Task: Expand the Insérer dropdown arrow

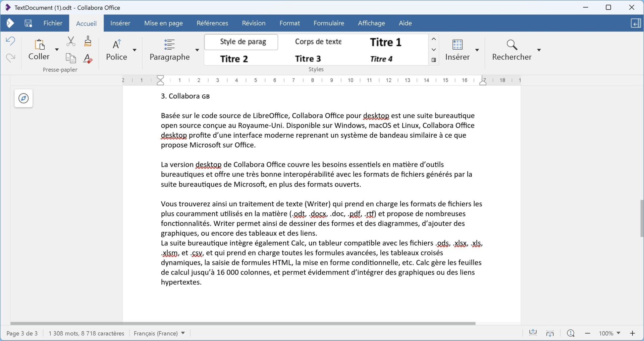Action: click(x=477, y=50)
